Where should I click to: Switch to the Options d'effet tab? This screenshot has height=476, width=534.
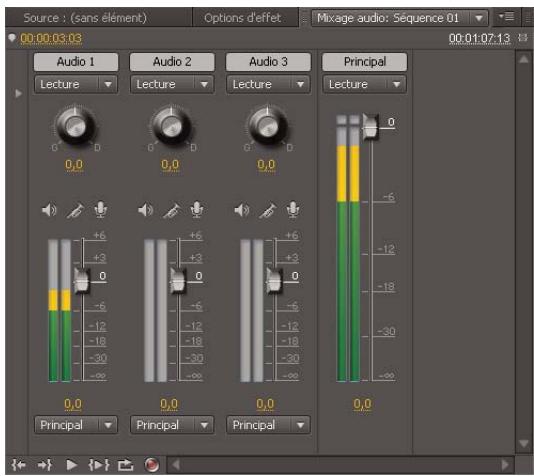(x=242, y=18)
